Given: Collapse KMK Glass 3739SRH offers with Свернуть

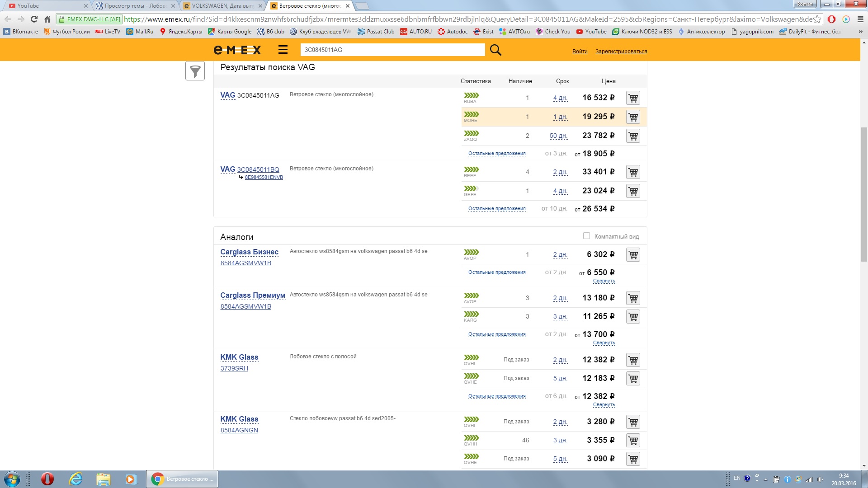Looking at the screenshot, I should coord(604,405).
